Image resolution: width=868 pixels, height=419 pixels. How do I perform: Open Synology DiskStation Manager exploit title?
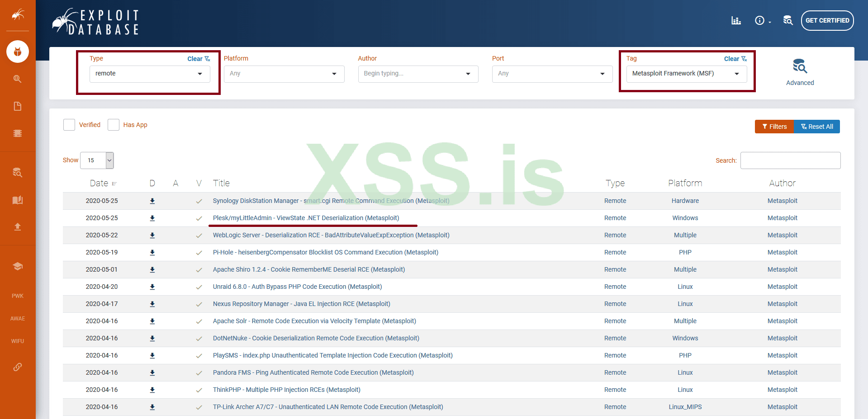tap(331, 201)
